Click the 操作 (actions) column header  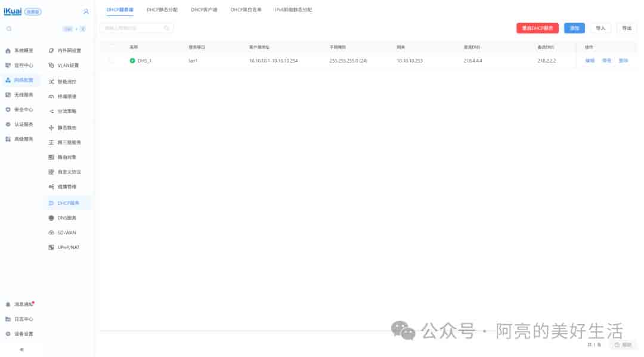(589, 47)
